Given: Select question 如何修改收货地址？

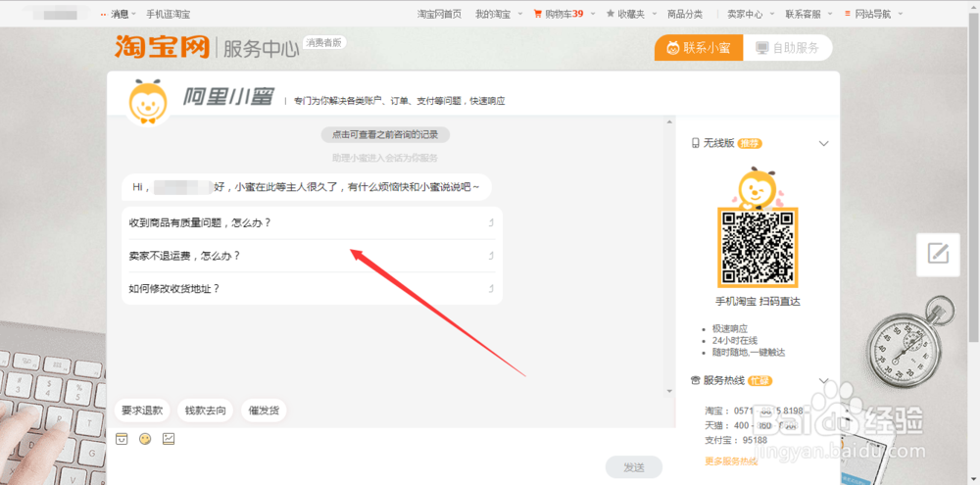Looking at the screenshot, I should 312,289.
